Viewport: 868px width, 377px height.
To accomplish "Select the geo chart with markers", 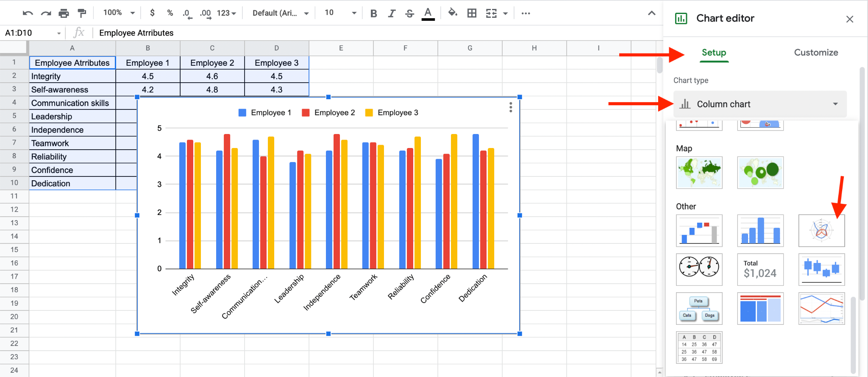I will pos(760,172).
